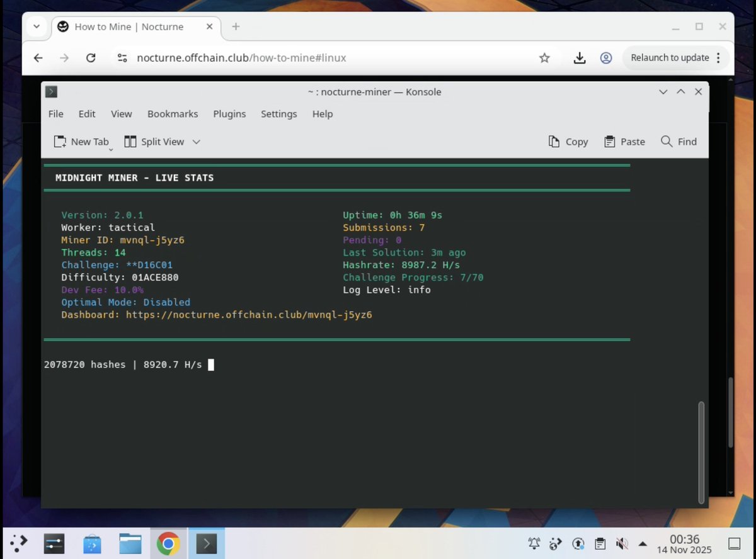Click Miner ID mvnql-j5yz6 text
This screenshot has height=559, width=756.
pos(123,240)
